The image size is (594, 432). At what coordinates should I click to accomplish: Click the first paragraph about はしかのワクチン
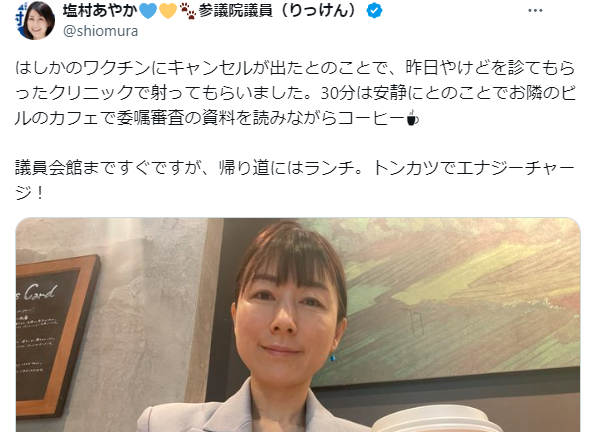[x=295, y=93]
